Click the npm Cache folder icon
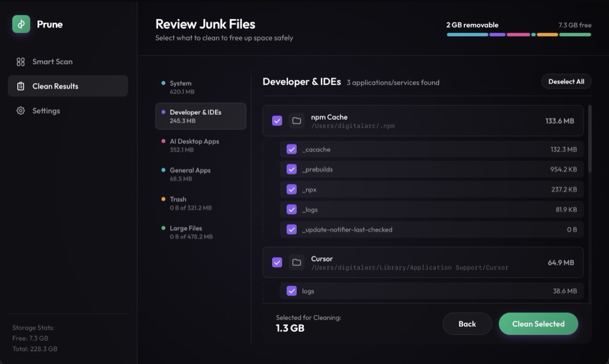The width and height of the screenshot is (609, 364). click(x=296, y=120)
